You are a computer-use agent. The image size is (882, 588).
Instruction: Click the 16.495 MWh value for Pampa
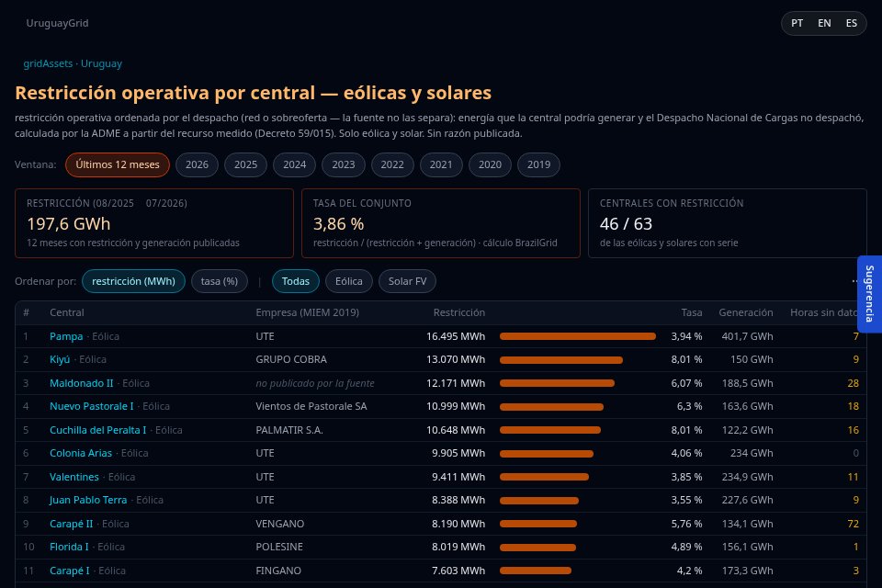click(x=456, y=336)
